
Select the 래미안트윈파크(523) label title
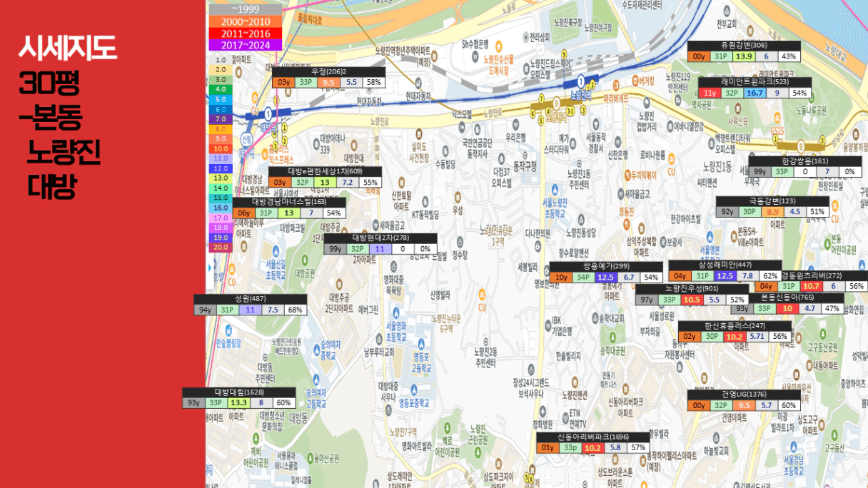pyautogui.click(x=755, y=82)
